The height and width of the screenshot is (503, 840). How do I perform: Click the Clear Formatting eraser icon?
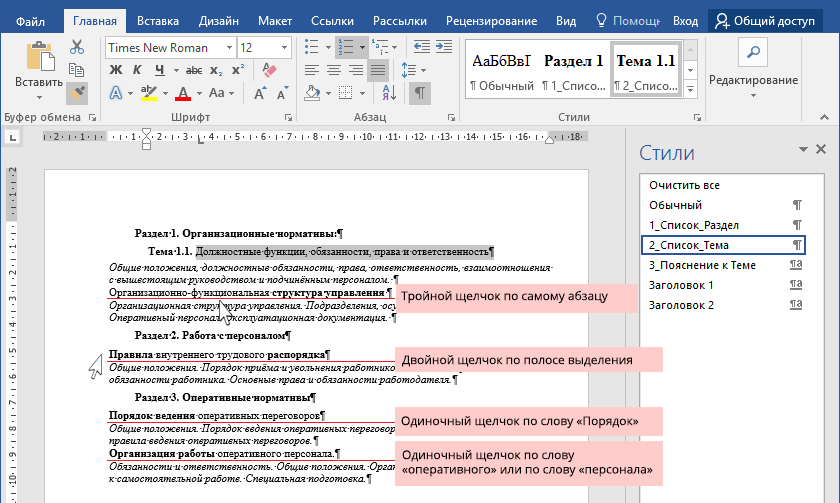point(269,70)
